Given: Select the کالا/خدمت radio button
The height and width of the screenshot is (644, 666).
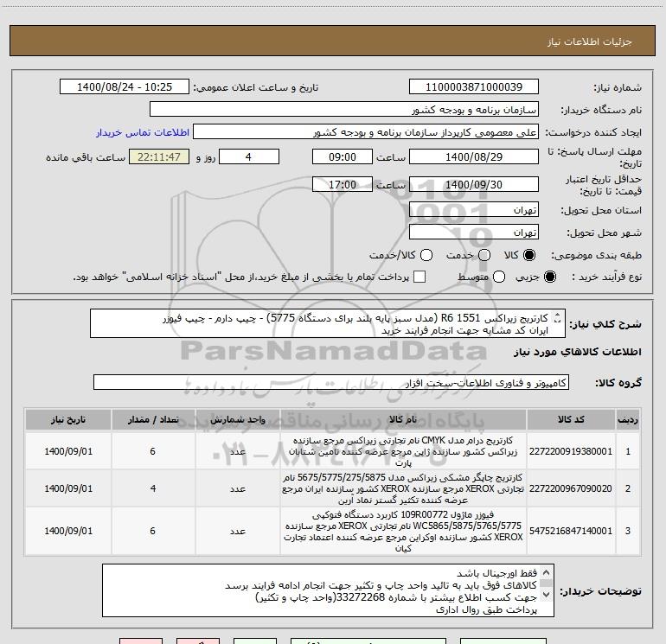Looking at the screenshot, I should pos(426,255).
